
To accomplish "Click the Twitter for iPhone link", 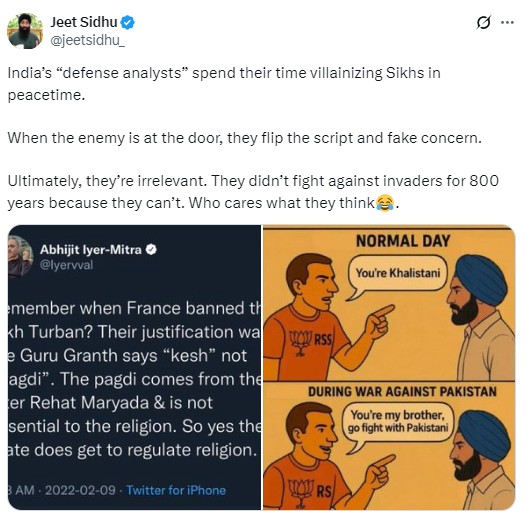I will pos(176,490).
